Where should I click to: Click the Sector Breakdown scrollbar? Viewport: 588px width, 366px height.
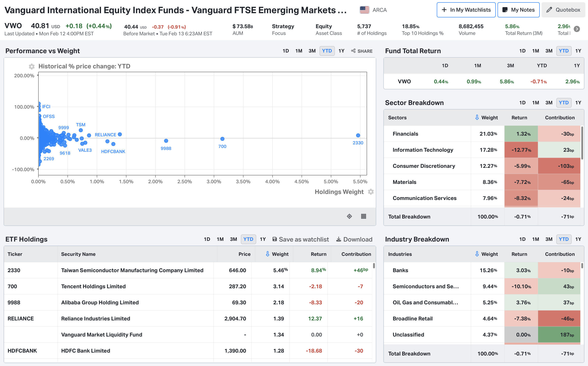[x=582, y=143]
